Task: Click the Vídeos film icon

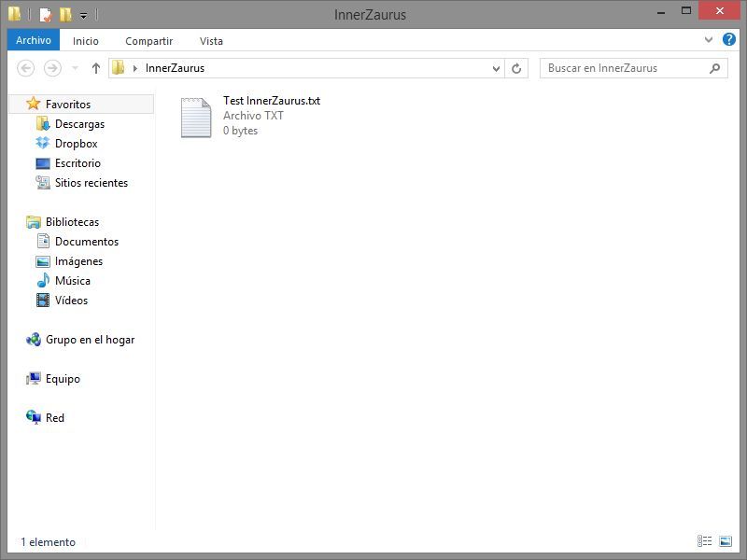Action: (43, 300)
